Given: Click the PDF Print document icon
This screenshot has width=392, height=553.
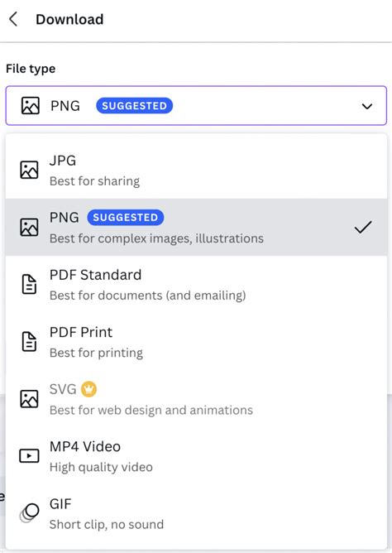Looking at the screenshot, I should point(29,341).
